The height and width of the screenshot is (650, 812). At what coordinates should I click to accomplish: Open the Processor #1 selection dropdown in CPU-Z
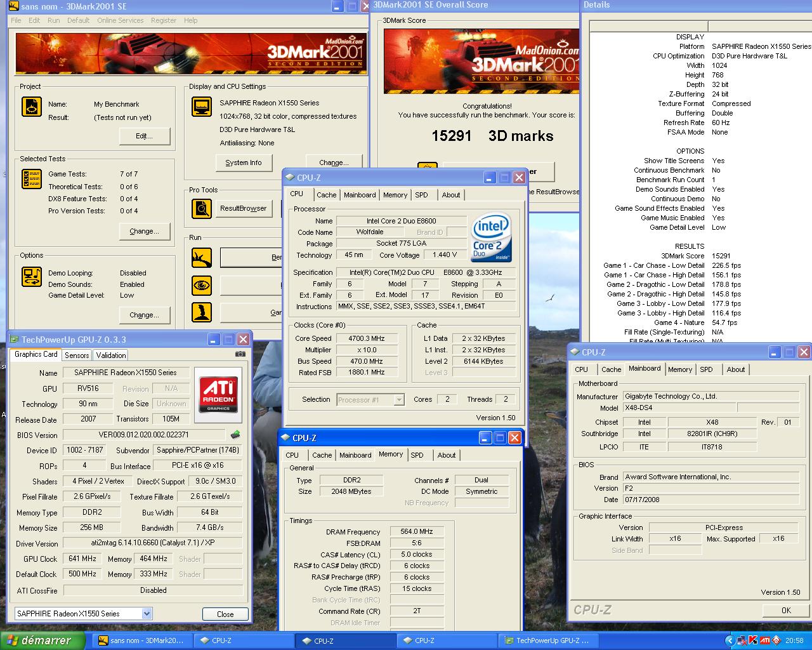point(399,399)
